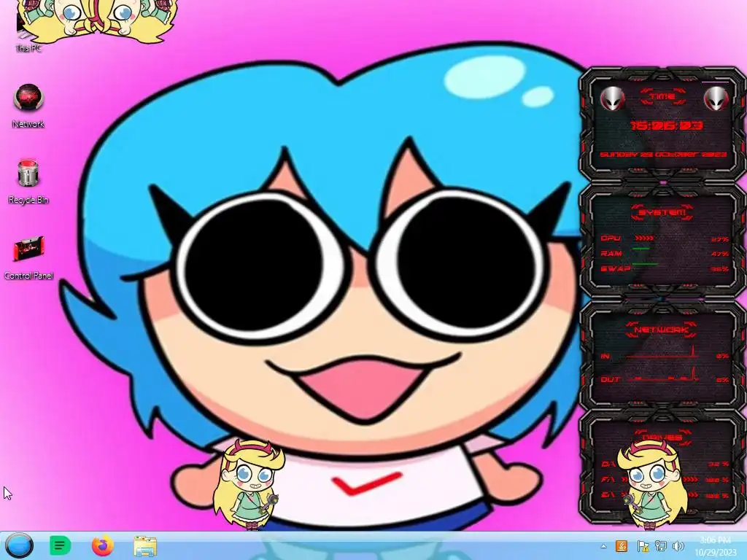Click the RAM green usage bar

(640, 249)
